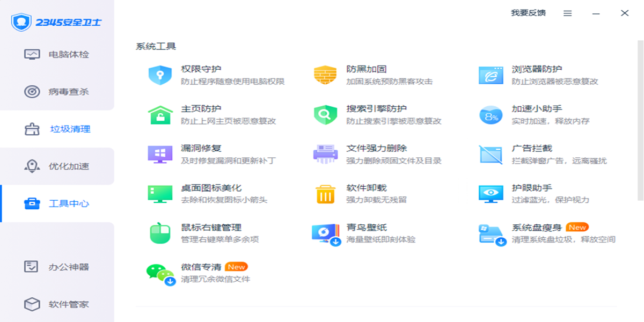Go to the 病毒查杀 sidebar tab
Image resolution: width=644 pixels, height=322 pixels.
coord(57,92)
